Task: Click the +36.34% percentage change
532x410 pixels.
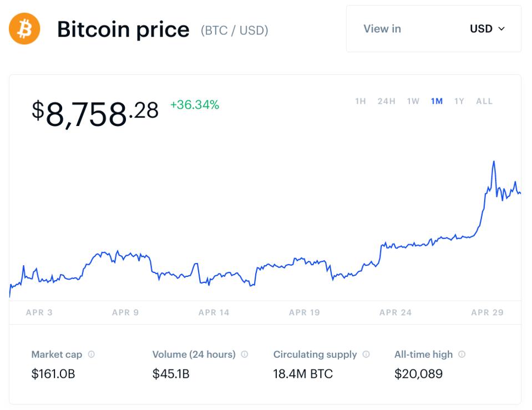Action: click(194, 104)
